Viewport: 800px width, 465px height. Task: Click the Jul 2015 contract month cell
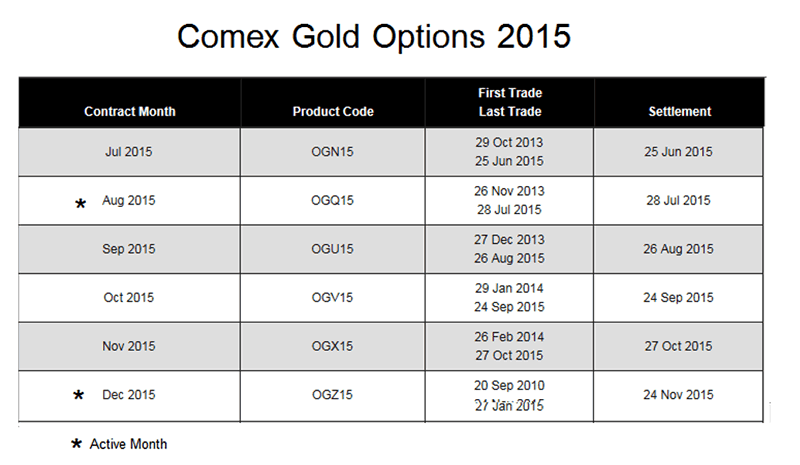point(129,152)
